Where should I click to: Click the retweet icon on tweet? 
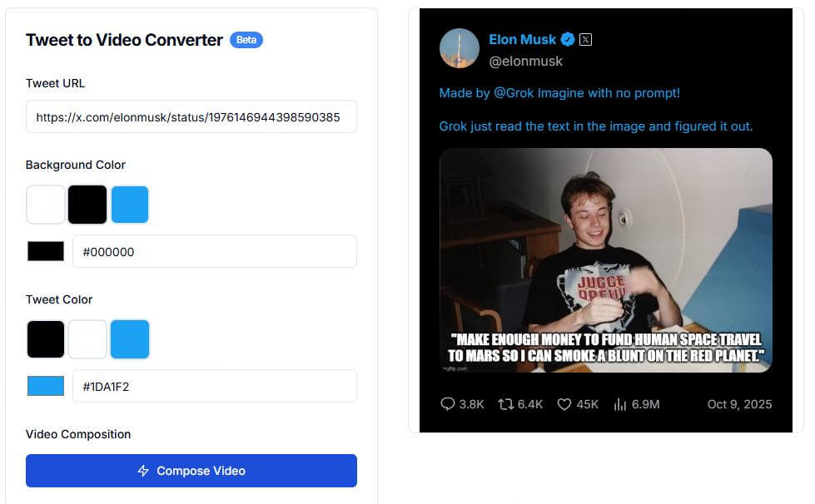(505, 404)
